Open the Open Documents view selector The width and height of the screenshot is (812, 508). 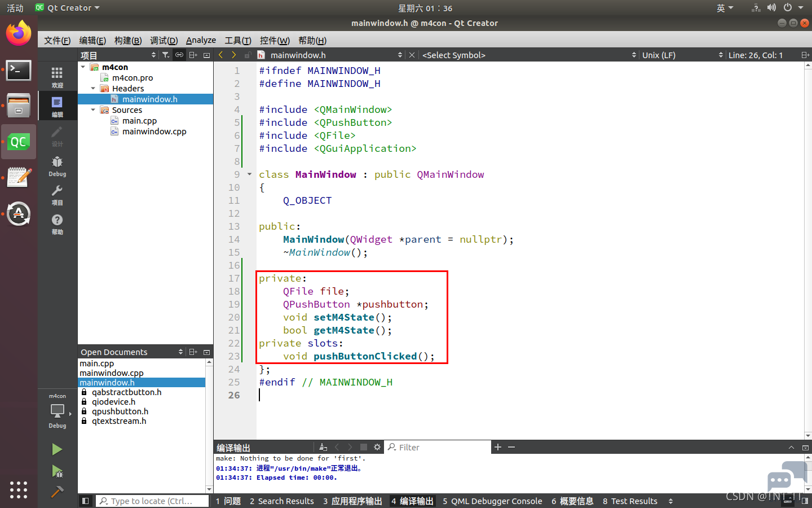(132, 352)
